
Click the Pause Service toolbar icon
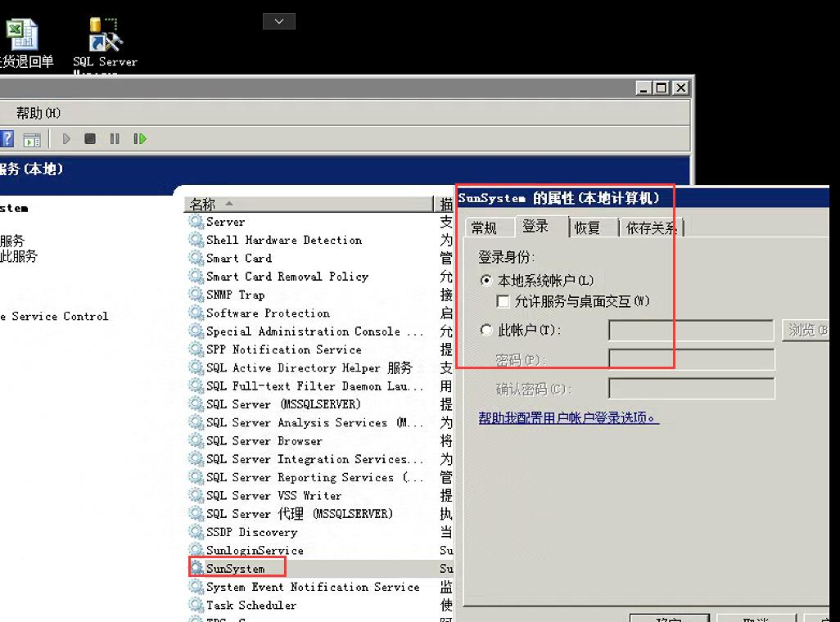click(x=115, y=139)
